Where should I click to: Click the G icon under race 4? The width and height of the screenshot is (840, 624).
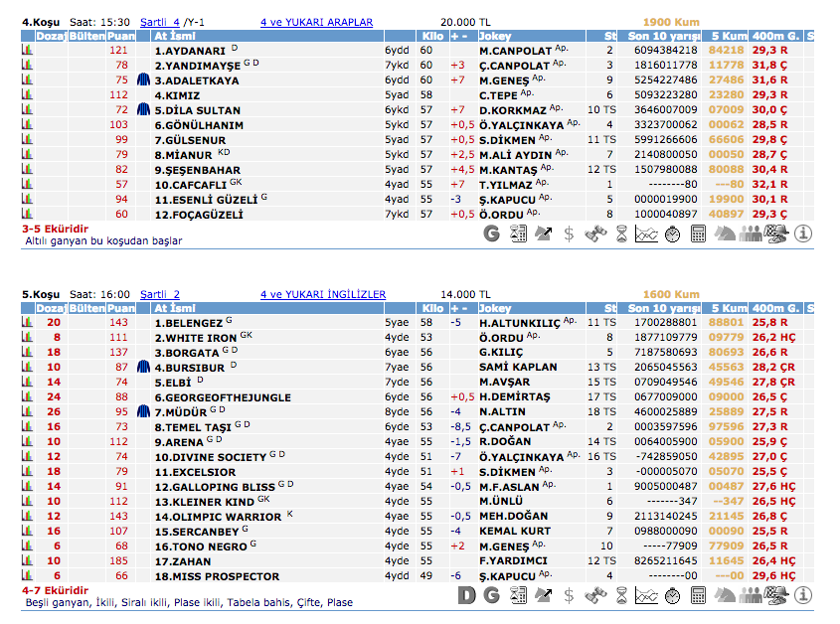(x=491, y=234)
